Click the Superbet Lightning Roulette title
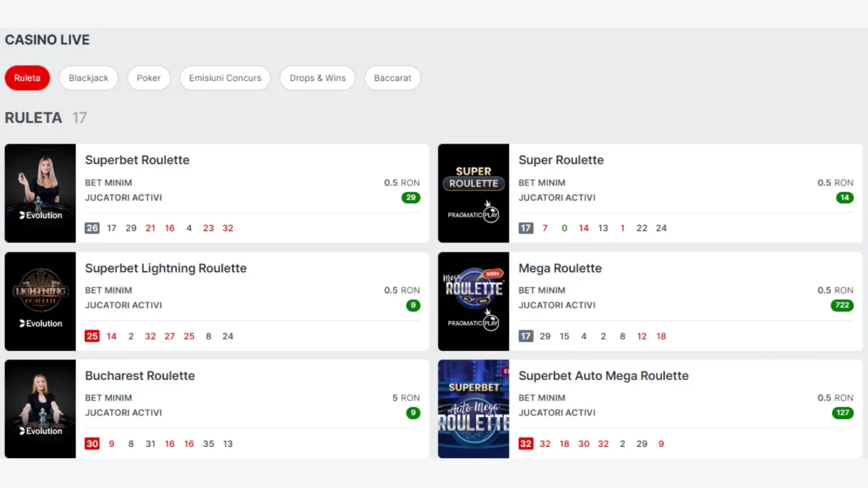The image size is (868, 488). 166,268
